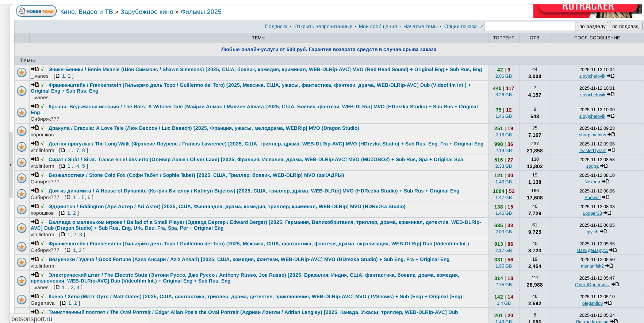Open the Ксено / Xeno topic
This screenshot has width=644, height=323.
(255, 296)
